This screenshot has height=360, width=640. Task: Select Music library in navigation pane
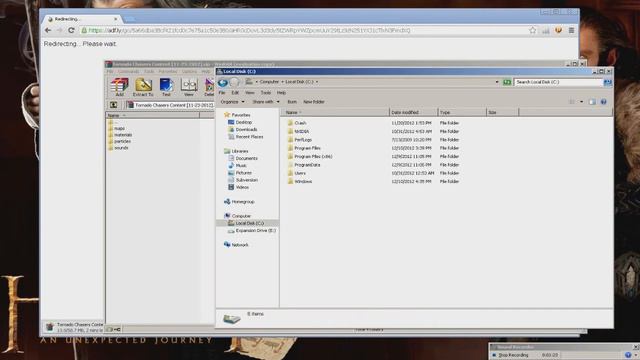238,165
